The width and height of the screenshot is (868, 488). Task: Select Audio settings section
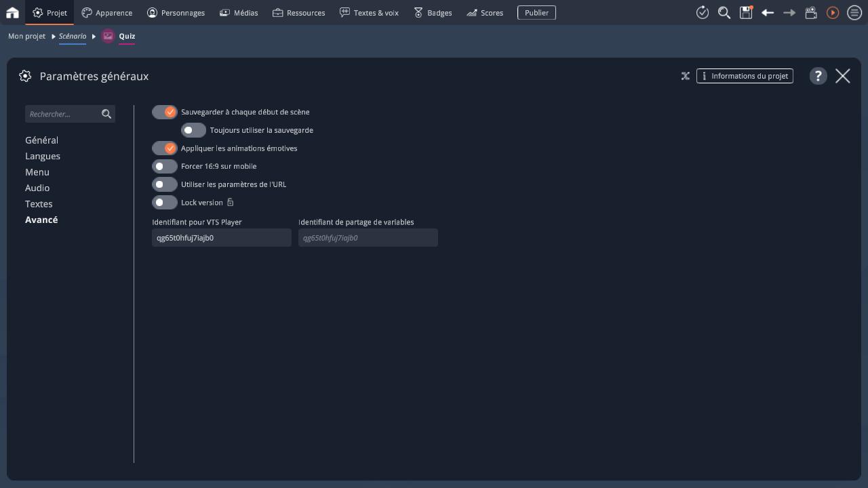[x=37, y=188]
